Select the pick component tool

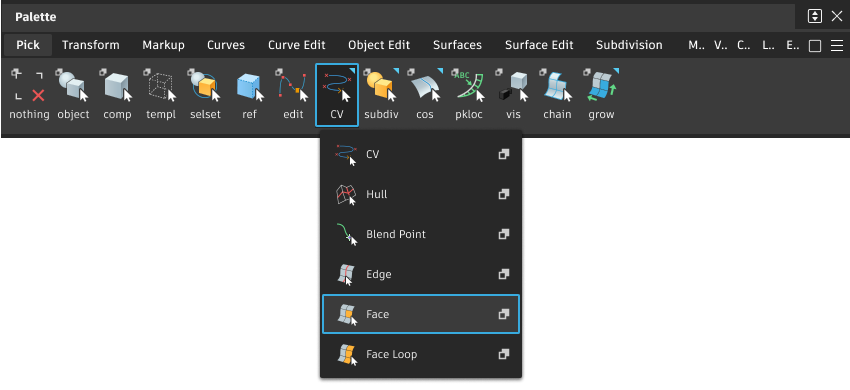[x=117, y=93]
